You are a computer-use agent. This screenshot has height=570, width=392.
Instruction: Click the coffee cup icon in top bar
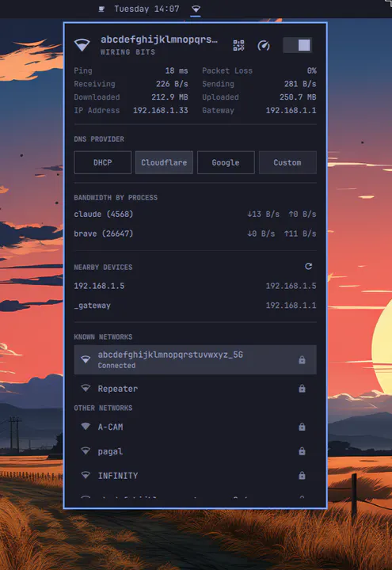[x=101, y=9]
